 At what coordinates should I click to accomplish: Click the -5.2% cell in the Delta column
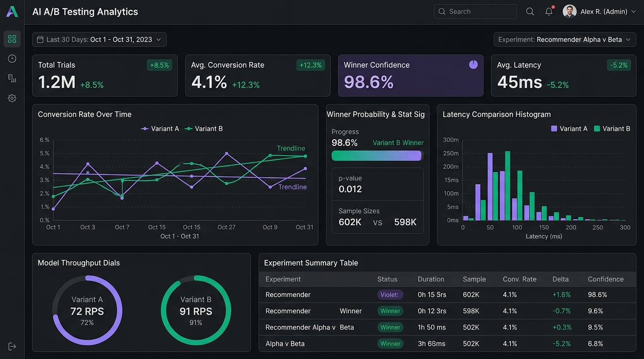562,344
